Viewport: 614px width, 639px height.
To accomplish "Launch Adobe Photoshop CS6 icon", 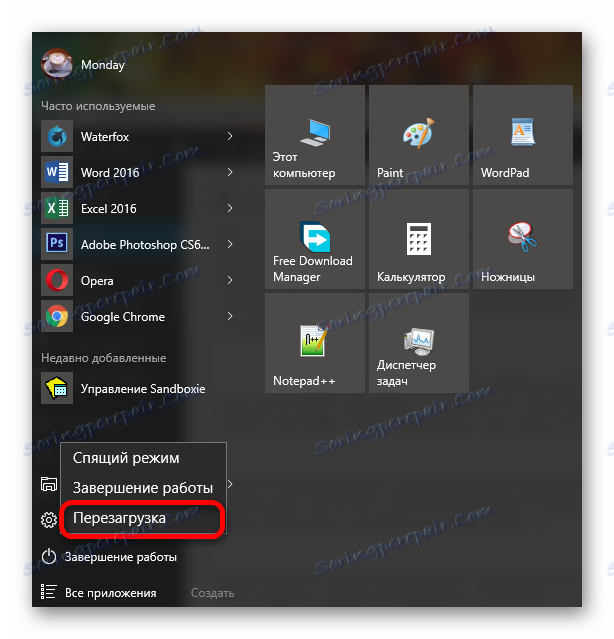I will pyautogui.click(x=57, y=244).
